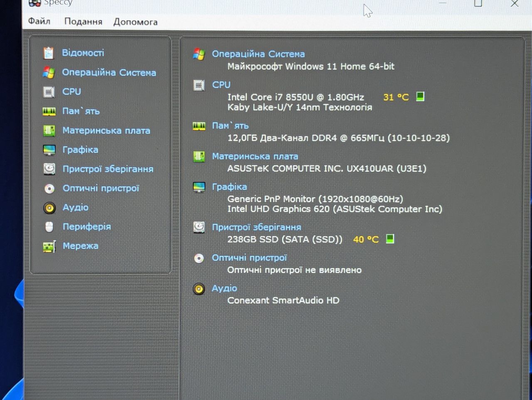
Task: Open the Графіка heading link in summary
Action: click(x=229, y=187)
